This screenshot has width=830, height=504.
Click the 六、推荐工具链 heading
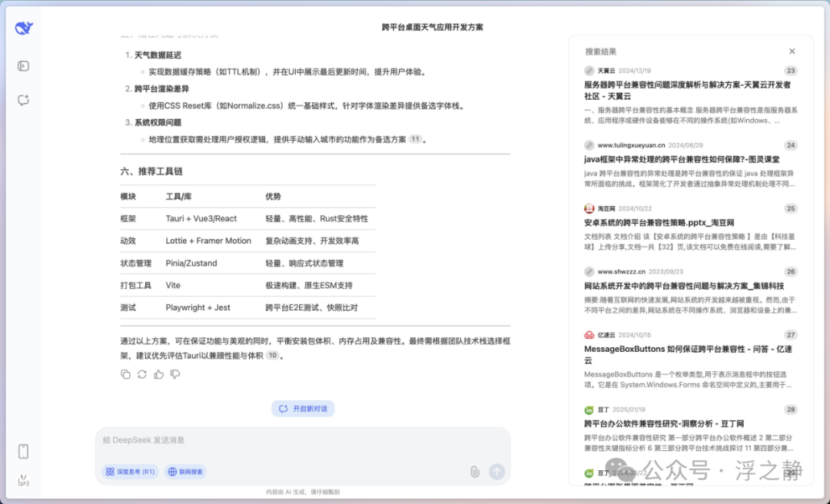tap(151, 171)
